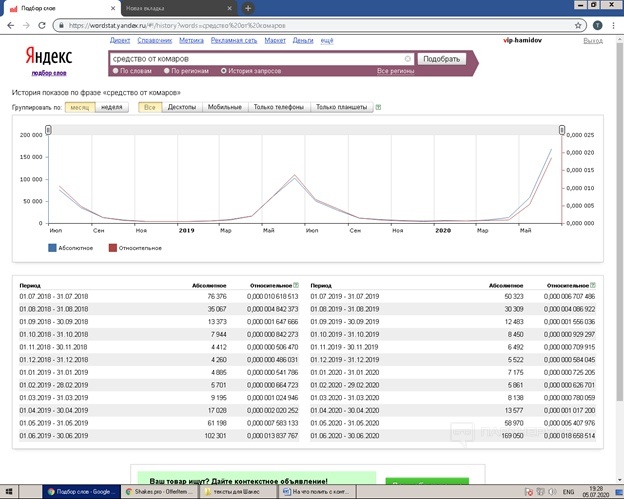Select the 'История запросов' radio option
624x499 pixels.
[x=223, y=71]
